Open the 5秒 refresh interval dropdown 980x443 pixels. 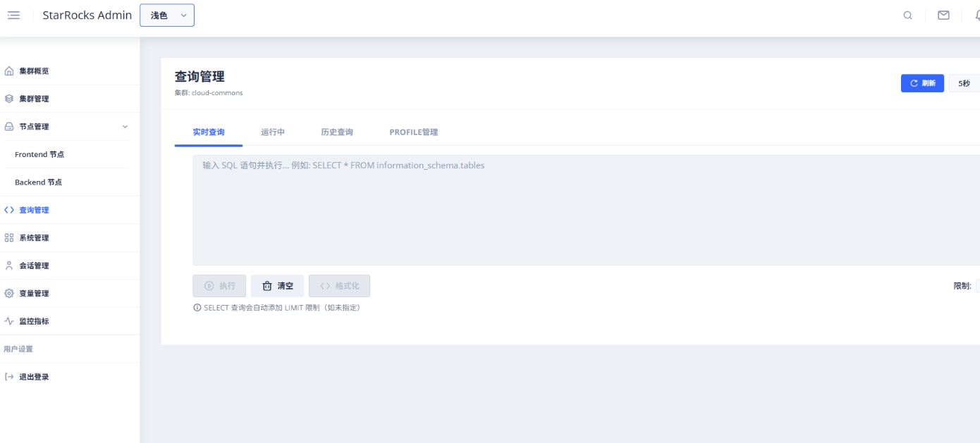point(964,83)
